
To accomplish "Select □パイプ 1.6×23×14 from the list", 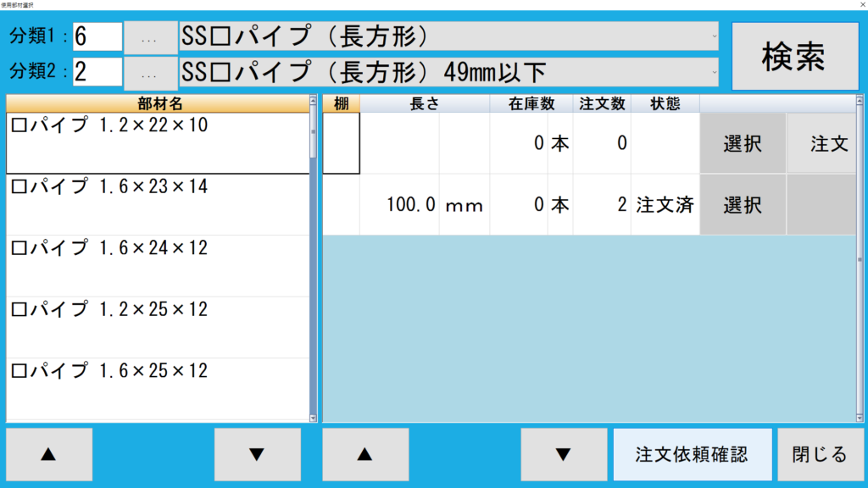I will click(158, 204).
